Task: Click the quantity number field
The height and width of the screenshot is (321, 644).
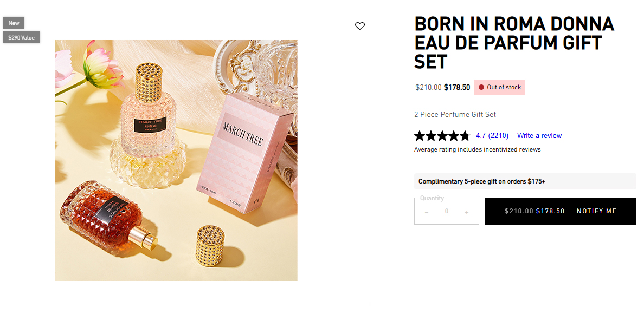Action: point(447,212)
